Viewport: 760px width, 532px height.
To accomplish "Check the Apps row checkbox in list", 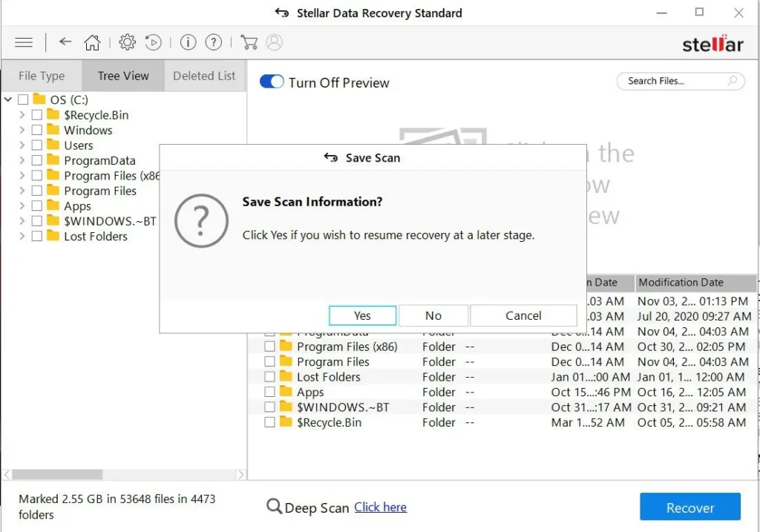I will (x=269, y=392).
